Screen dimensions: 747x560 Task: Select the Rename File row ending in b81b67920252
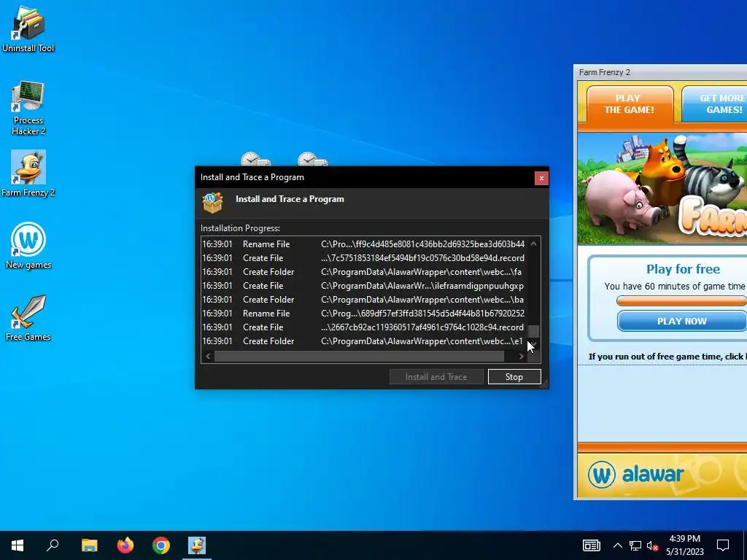(364, 314)
